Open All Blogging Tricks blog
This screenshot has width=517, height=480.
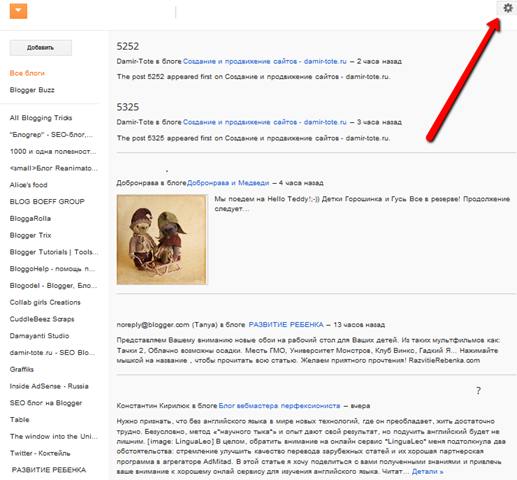pyautogui.click(x=41, y=118)
